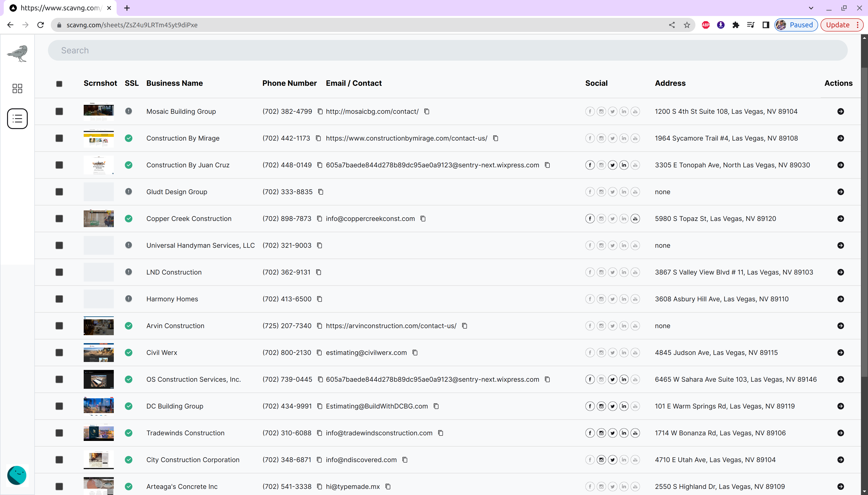Viewport: 868px width, 495px height.
Task: Open the browser extensions puzzle icon
Action: point(736,25)
